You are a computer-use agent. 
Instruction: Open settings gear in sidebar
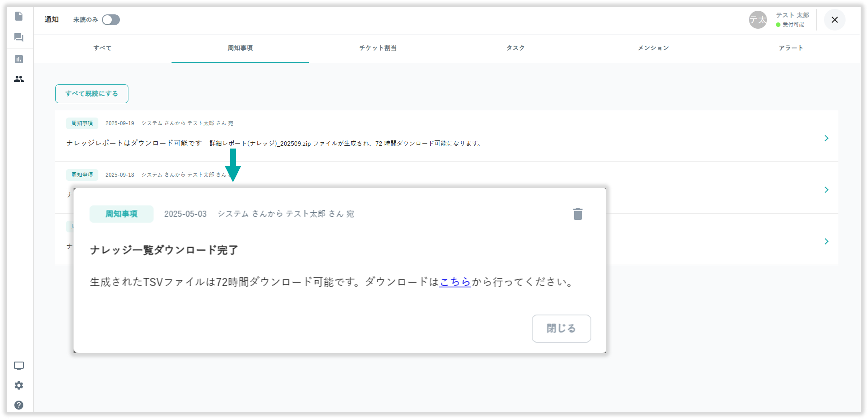click(x=19, y=385)
